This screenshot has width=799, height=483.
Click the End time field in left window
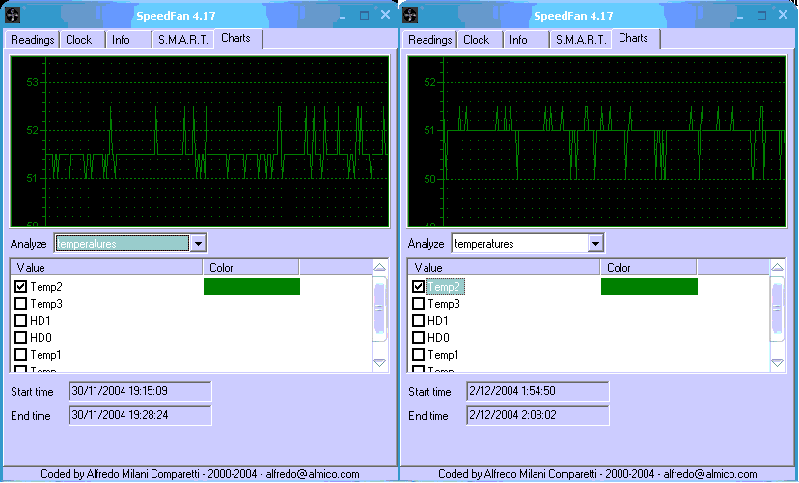(x=140, y=415)
